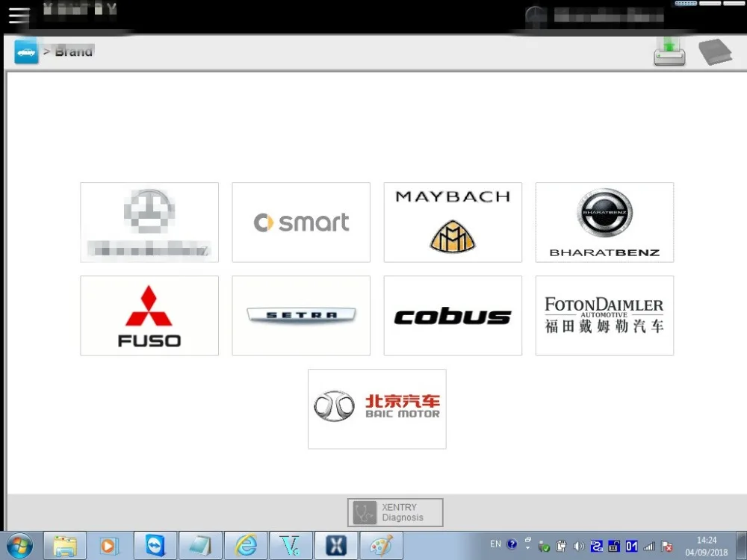Select the FUSO brand tile
This screenshot has height=560, width=747.
149,316
